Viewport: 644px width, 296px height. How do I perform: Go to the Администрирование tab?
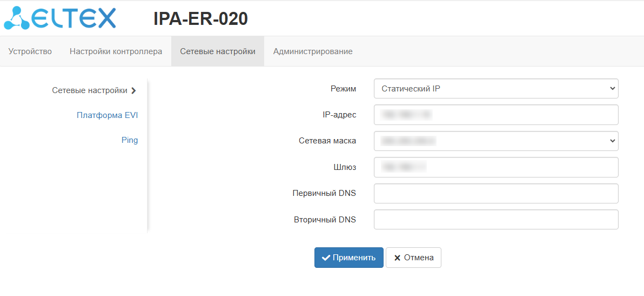click(x=313, y=51)
